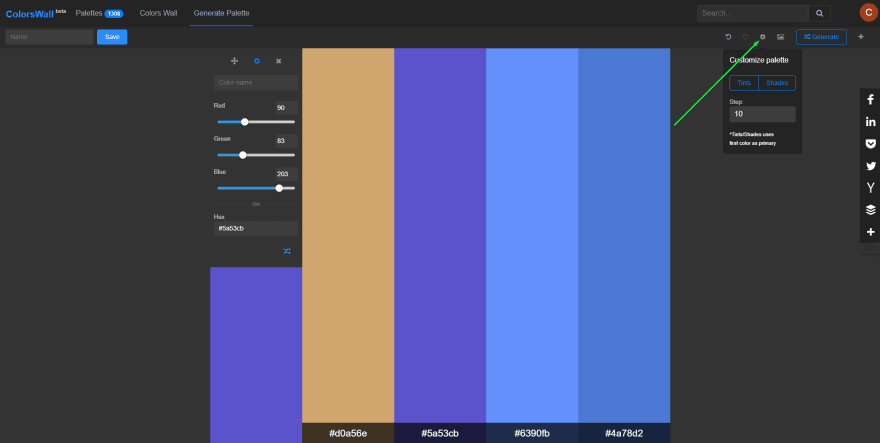880x443 pixels.
Task: Share on Twitter
Action: click(x=870, y=166)
